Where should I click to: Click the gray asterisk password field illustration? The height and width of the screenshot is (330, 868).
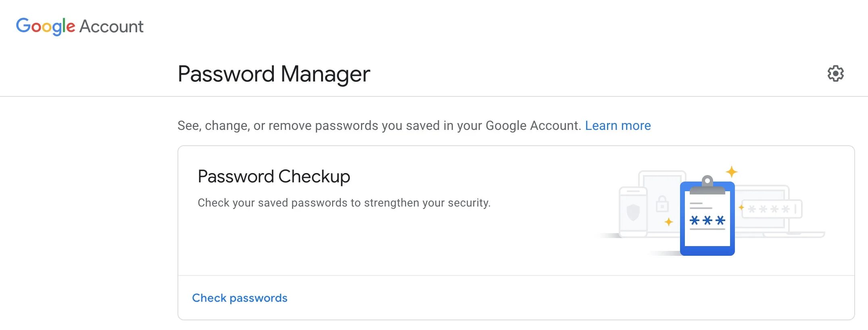(771, 209)
